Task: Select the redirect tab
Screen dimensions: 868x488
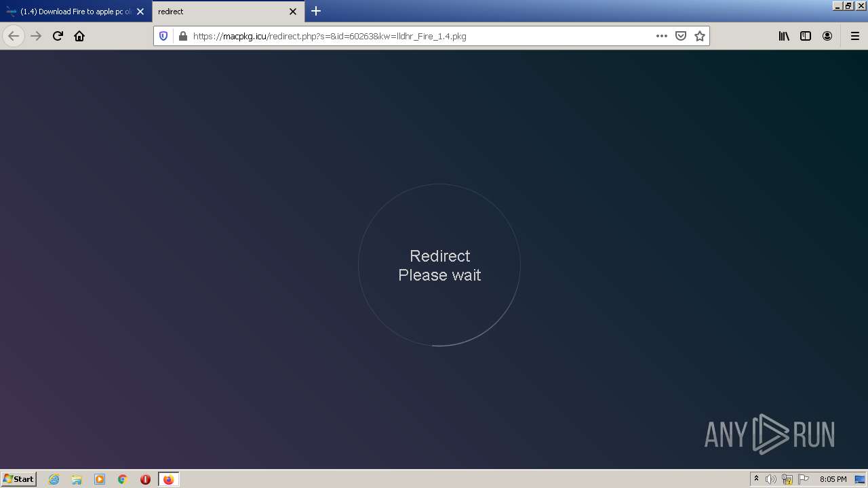Action: (x=227, y=12)
